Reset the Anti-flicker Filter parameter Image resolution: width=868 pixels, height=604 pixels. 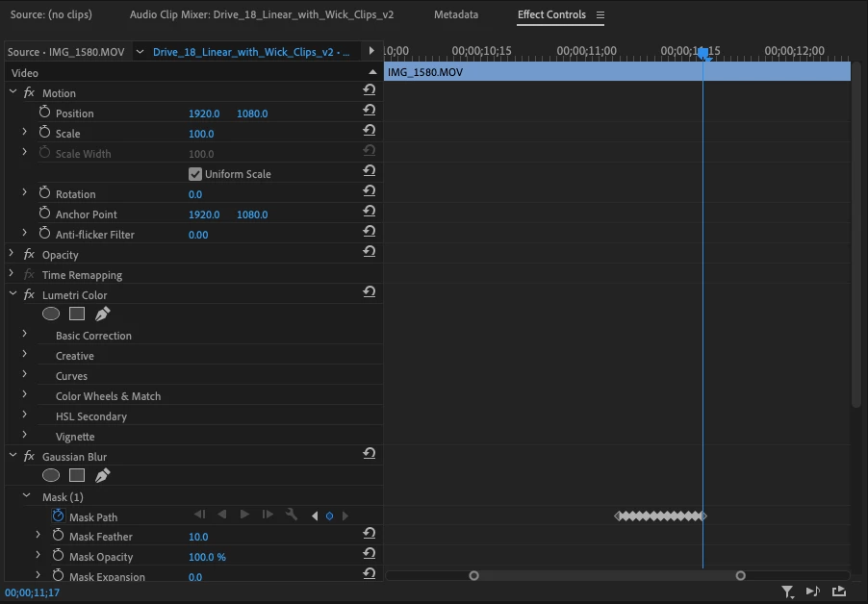pos(370,232)
